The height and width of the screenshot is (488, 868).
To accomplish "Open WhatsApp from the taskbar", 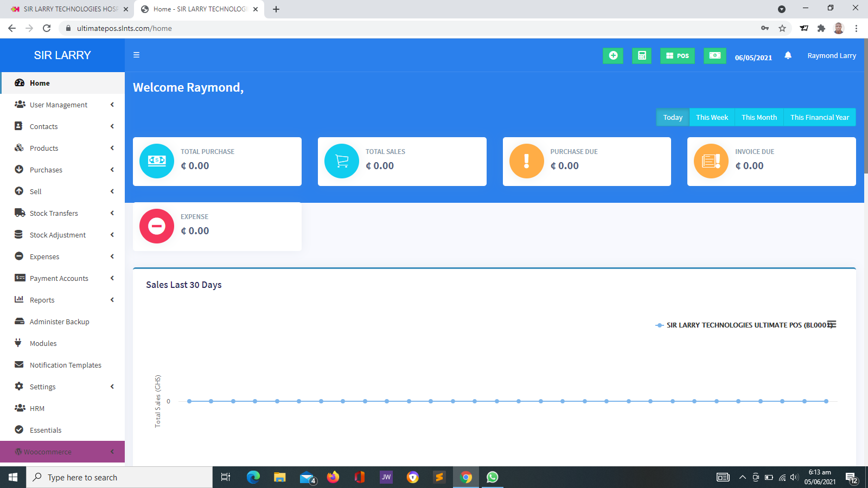I will point(493,477).
